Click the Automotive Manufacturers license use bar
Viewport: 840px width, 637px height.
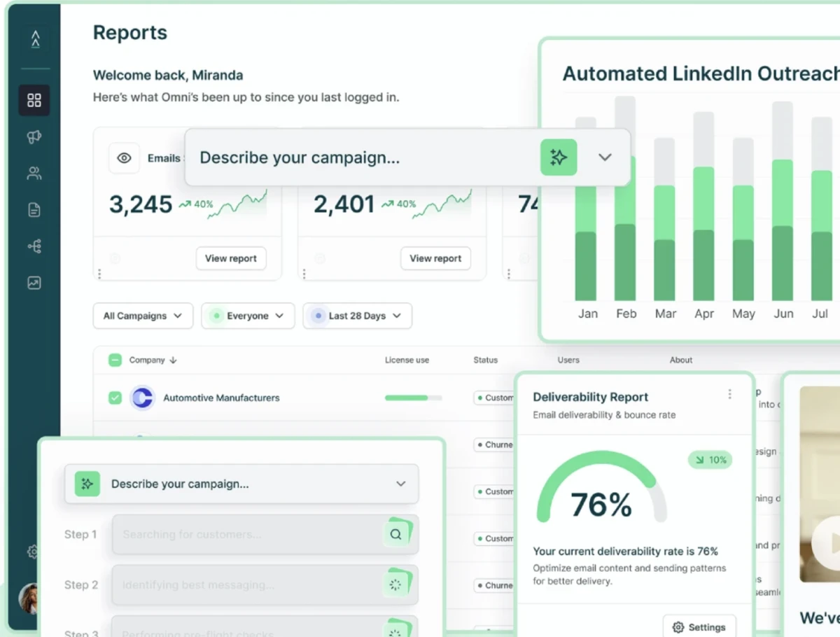tap(413, 398)
